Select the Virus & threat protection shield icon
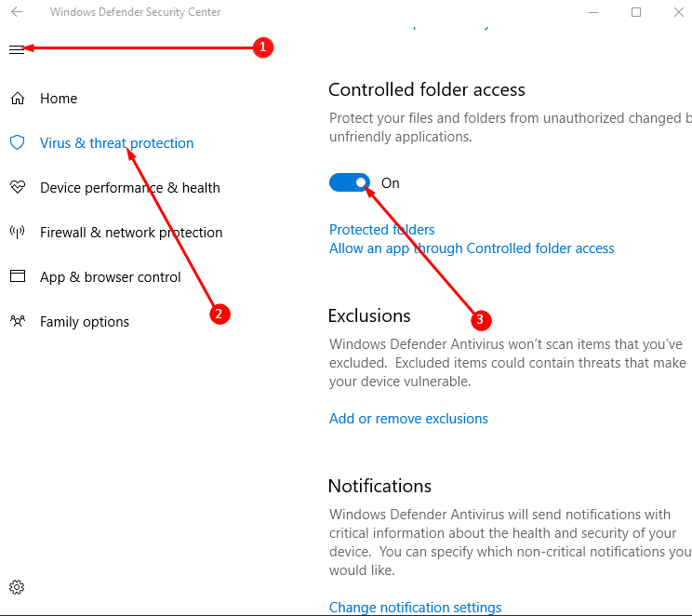692x616 pixels. pyautogui.click(x=18, y=142)
